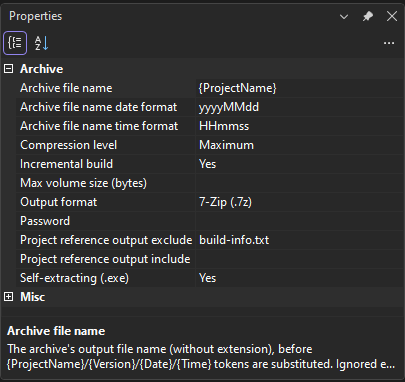Click the Properties panel title
Image resolution: width=405 pixels, height=382 pixels.
click(36, 16)
